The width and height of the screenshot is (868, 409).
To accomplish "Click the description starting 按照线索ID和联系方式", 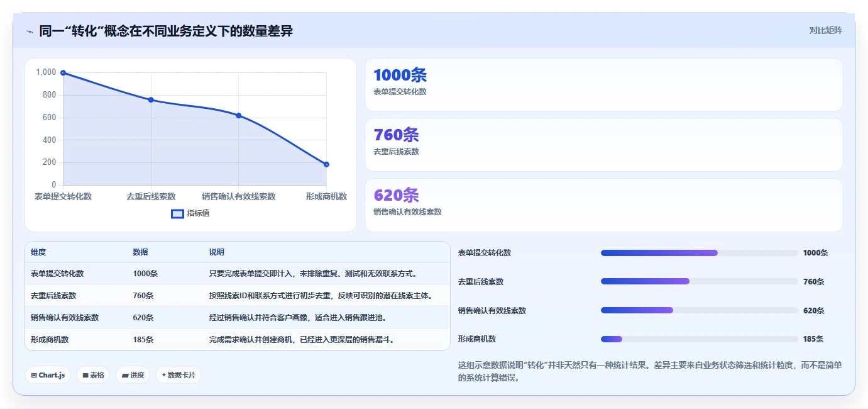I will coord(321,296).
